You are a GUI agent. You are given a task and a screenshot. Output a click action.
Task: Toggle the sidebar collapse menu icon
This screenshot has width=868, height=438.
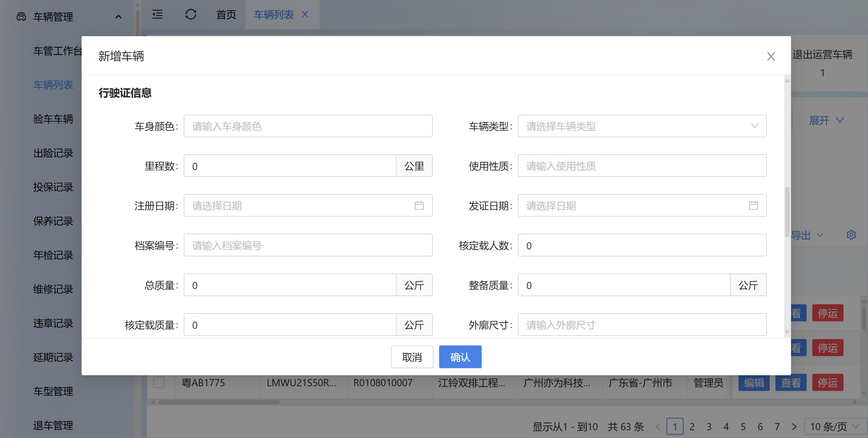157,15
